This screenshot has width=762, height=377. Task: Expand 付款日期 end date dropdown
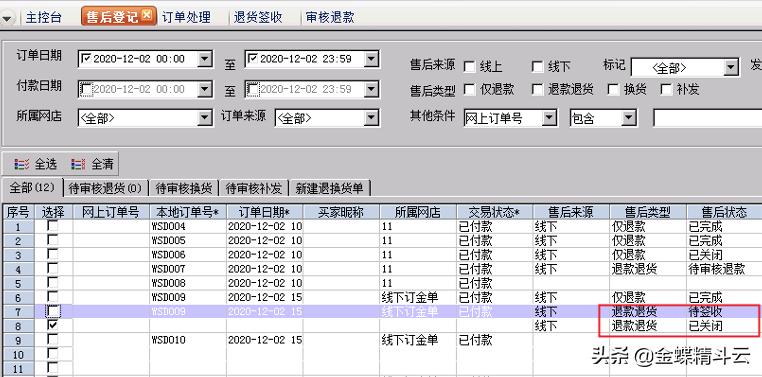click(x=371, y=89)
